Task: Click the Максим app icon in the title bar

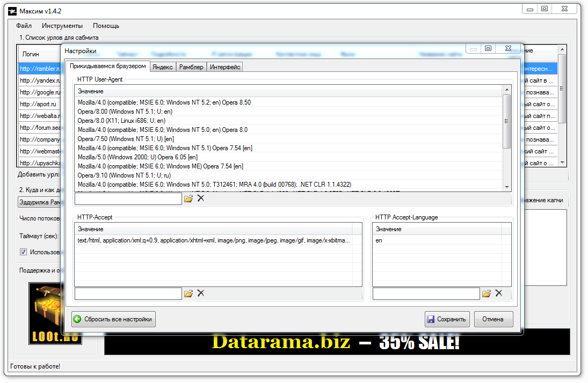Action: (12, 11)
